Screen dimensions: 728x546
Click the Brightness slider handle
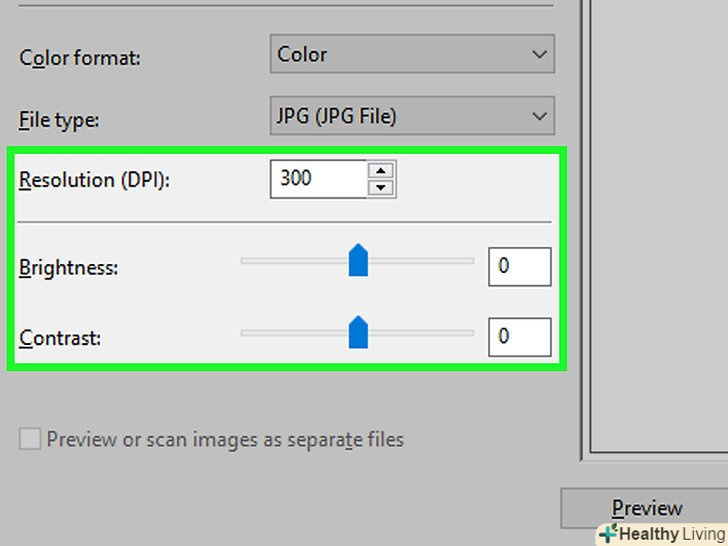358,262
